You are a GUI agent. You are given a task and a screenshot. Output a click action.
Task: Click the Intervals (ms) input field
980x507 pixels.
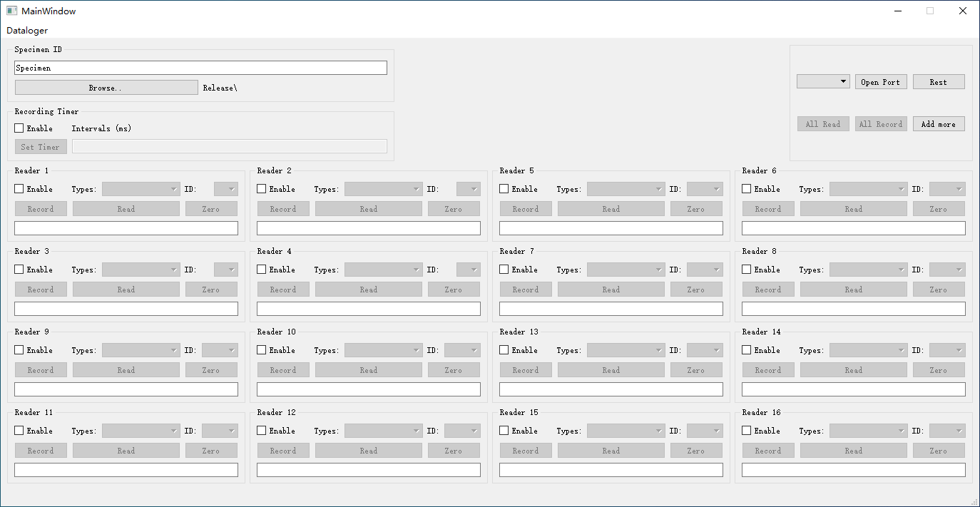click(230, 146)
